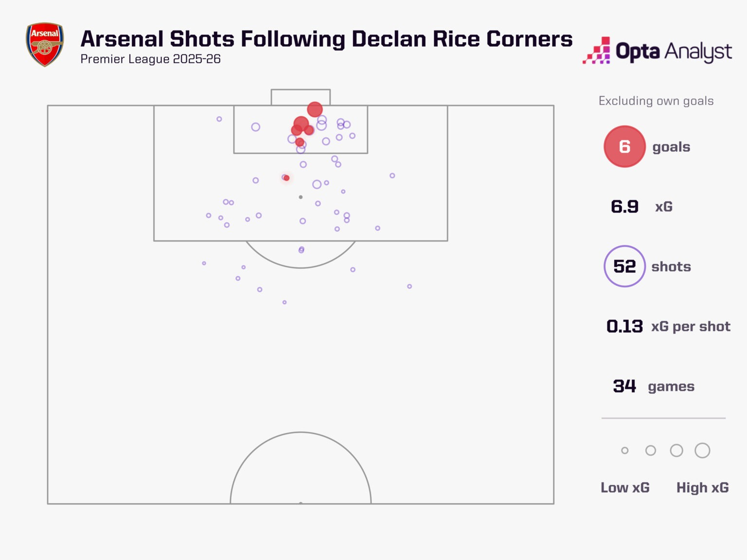Click the Low xG legend label

pos(625,488)
